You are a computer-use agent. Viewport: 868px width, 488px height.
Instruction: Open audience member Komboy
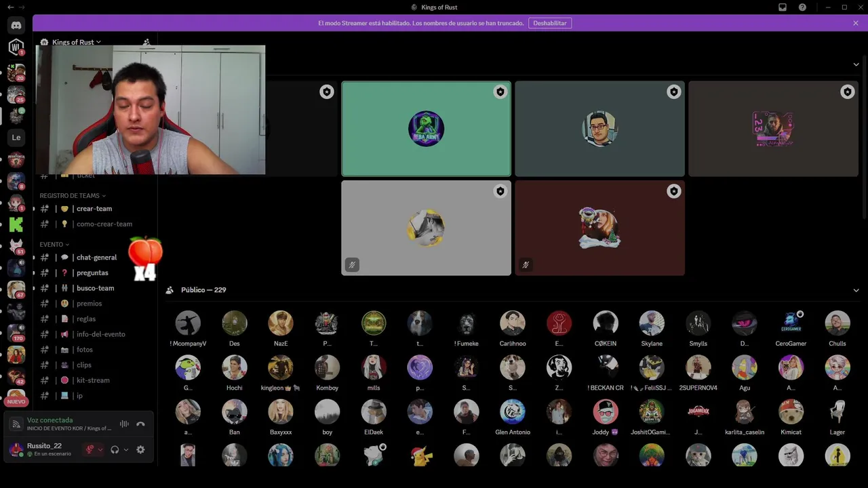[327, 372]
